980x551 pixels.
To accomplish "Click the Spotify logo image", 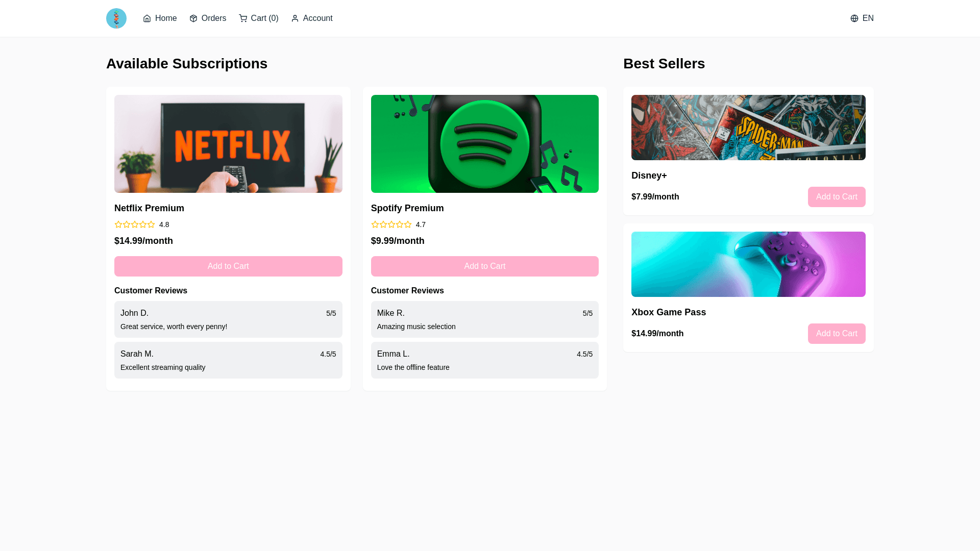I will [484, 144].
